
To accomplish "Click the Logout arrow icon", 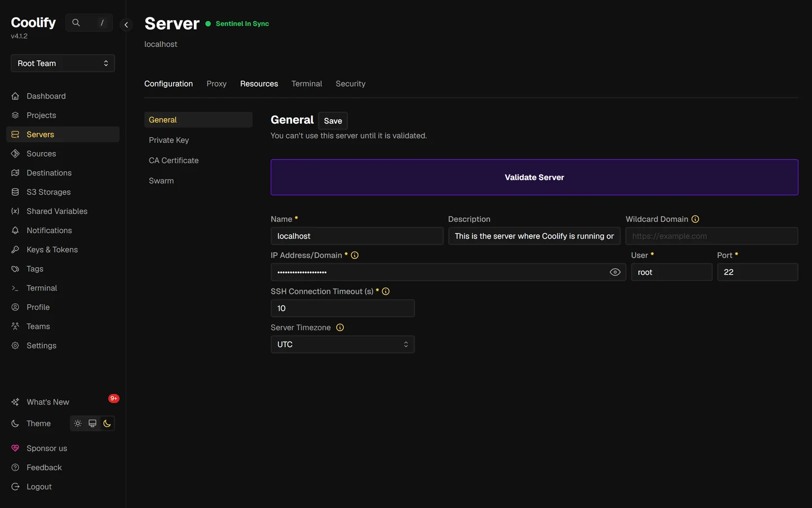I will 15,487.
